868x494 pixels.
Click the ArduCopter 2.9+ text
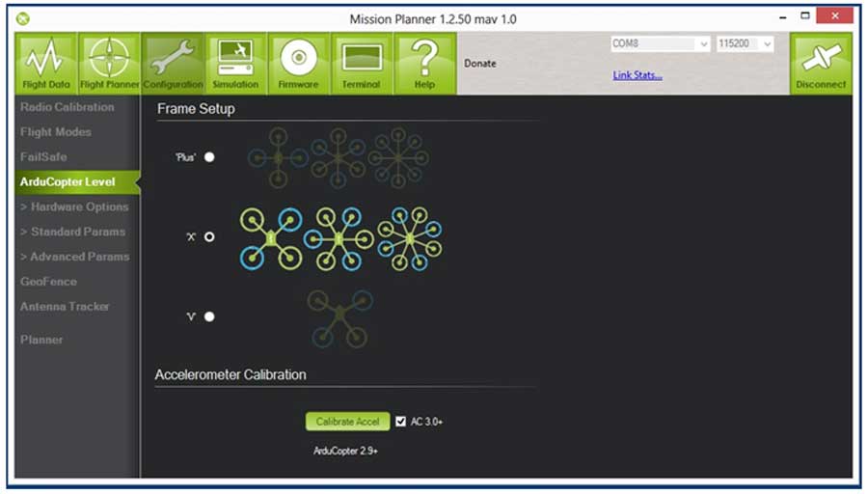tap(345, 451)
